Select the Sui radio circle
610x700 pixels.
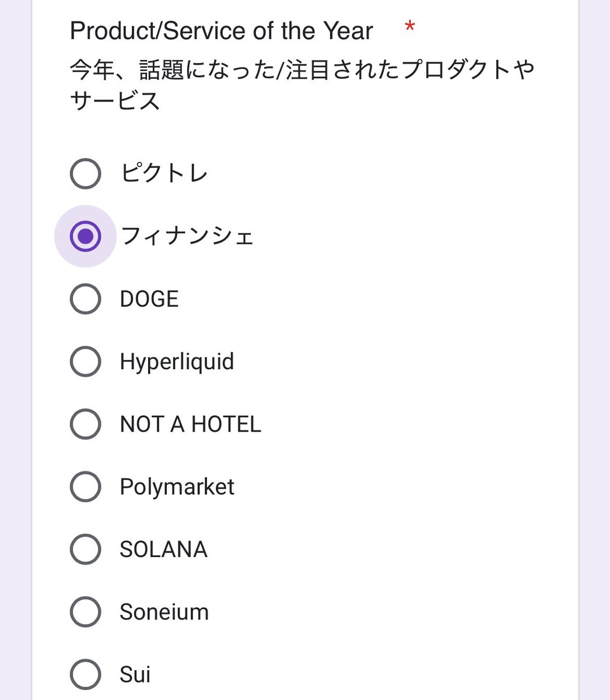[85, 674]
